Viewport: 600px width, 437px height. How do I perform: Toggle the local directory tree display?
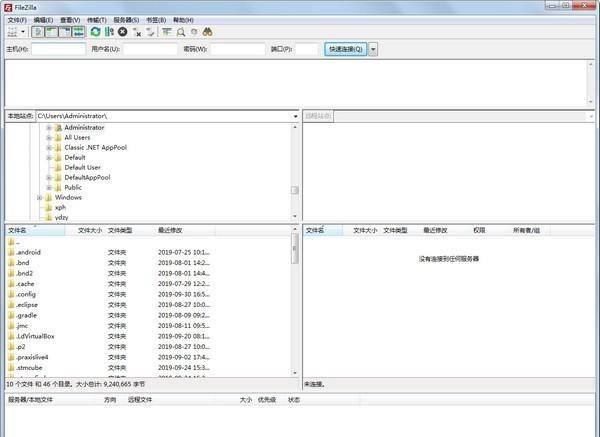[x=51, y=32]
